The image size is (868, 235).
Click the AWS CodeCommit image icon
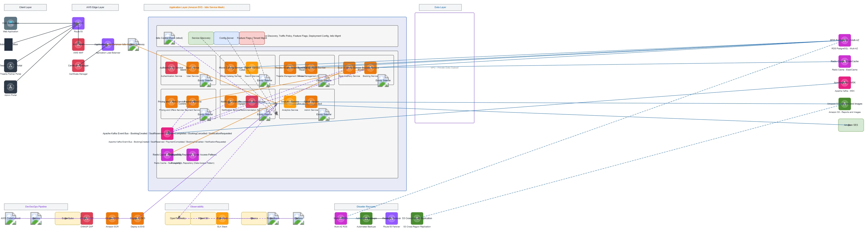[x=10, y=218]
